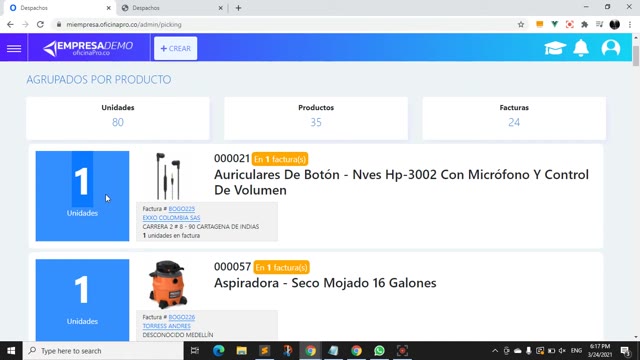Click the Windows search box
Screen dimensions: 640x360
pyautogui.click(x=104, y=351)
